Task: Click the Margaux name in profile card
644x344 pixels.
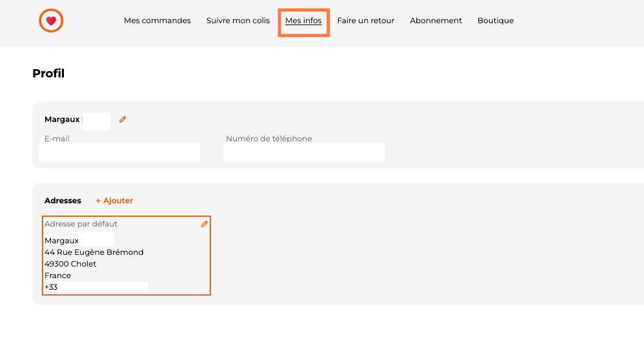Action: pos(62,119)
